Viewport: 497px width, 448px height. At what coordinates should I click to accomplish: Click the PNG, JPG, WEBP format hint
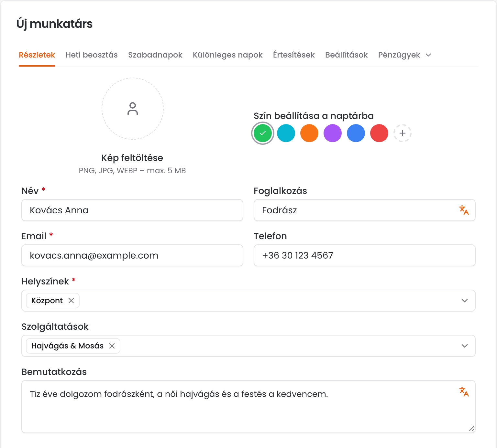pyautogui.click(x=132, y=171)
